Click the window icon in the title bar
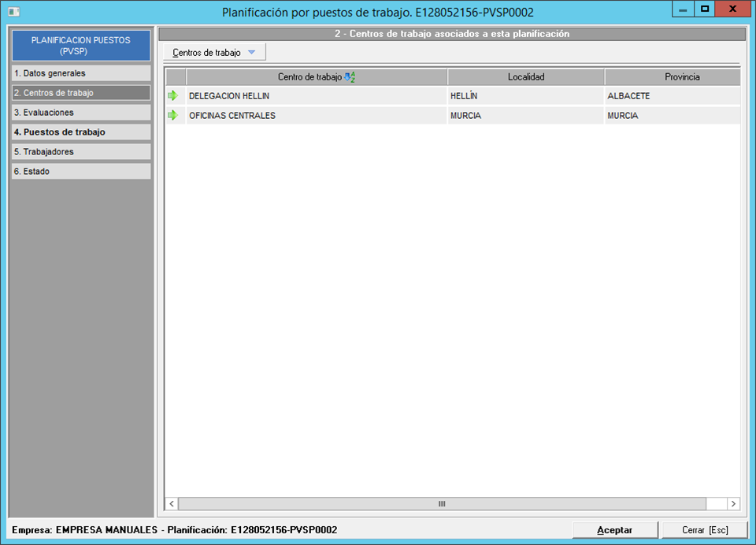 pos(13,12)
